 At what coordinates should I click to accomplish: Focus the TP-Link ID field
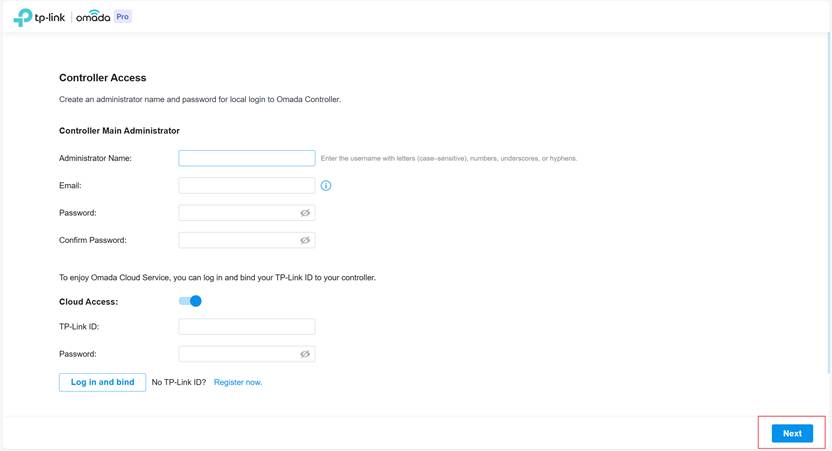[x=246, y=327]
